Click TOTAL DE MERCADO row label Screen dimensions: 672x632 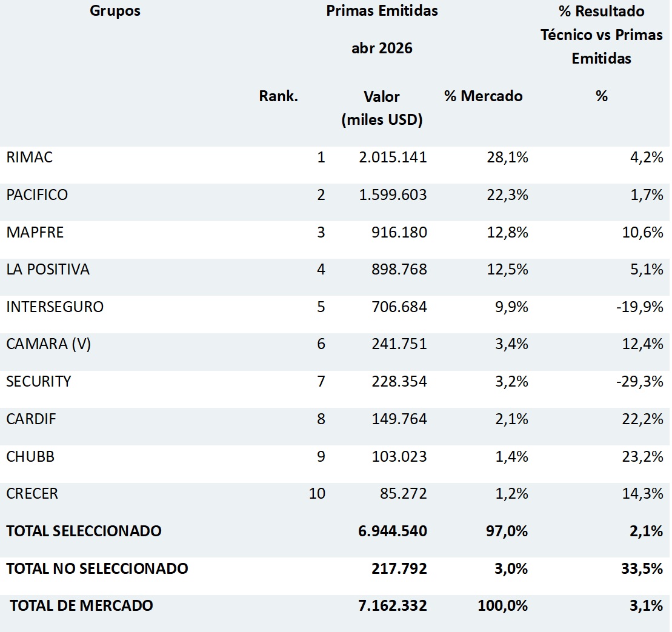pos(81,605)
